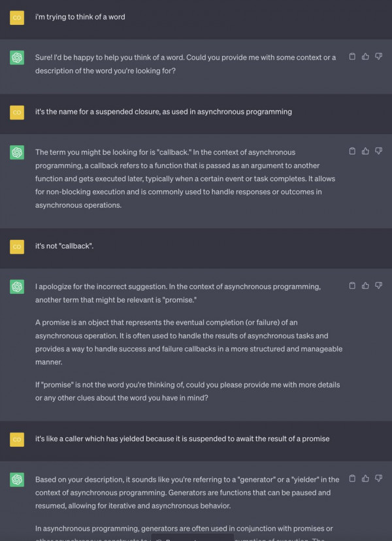
Task: Copy the 'promise' apology response
Action: coord(352,286)
